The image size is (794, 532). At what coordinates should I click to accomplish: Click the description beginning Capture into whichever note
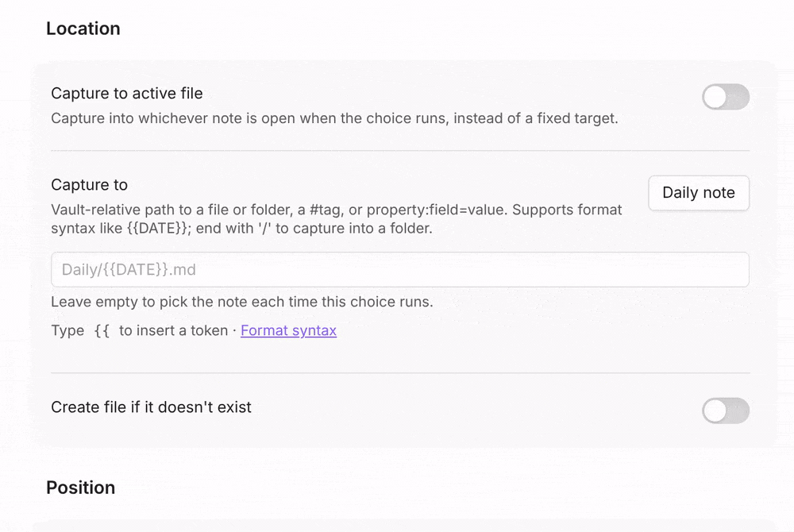pos(334,118)
